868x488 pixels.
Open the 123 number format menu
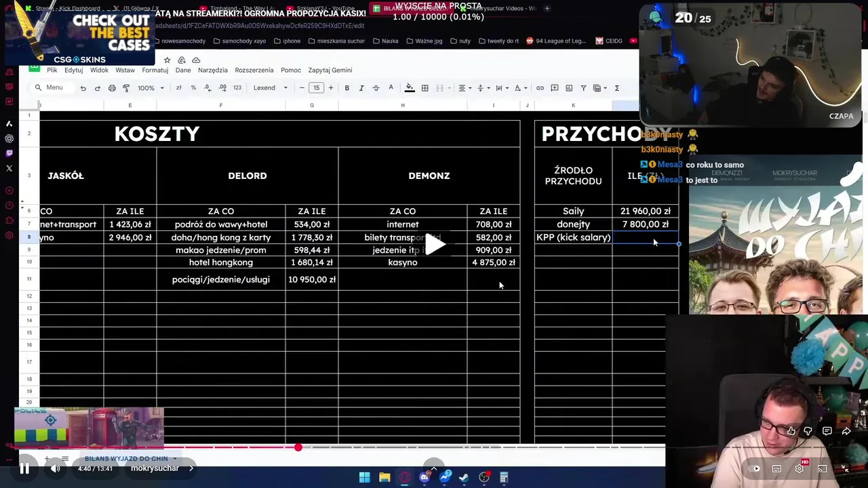tap(237, 88)
